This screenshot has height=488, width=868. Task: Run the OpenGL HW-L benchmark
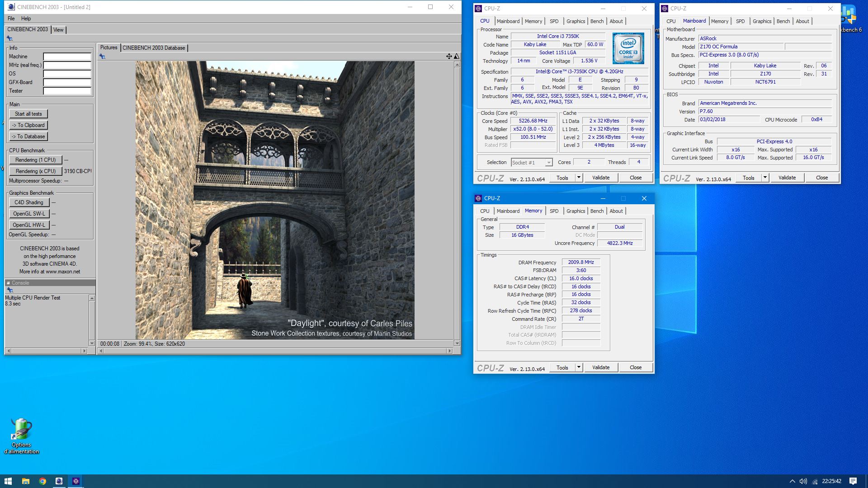[29, 225]
